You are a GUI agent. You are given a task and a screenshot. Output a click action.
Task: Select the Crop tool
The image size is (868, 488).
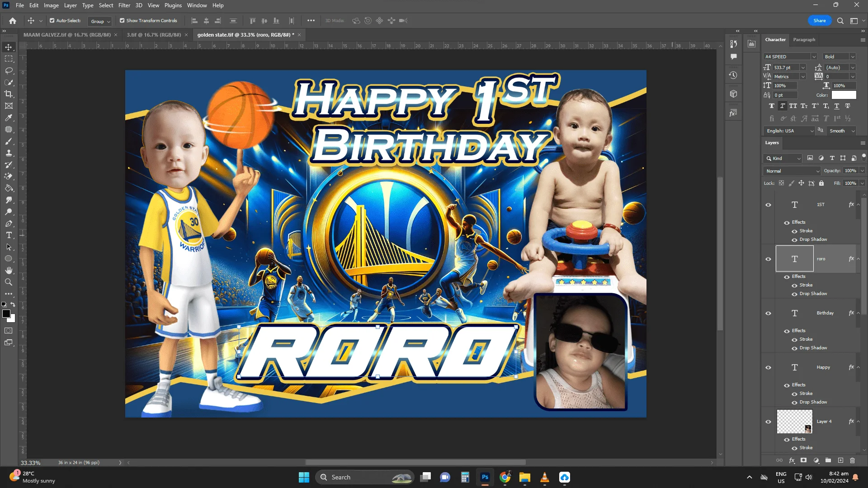9,94
